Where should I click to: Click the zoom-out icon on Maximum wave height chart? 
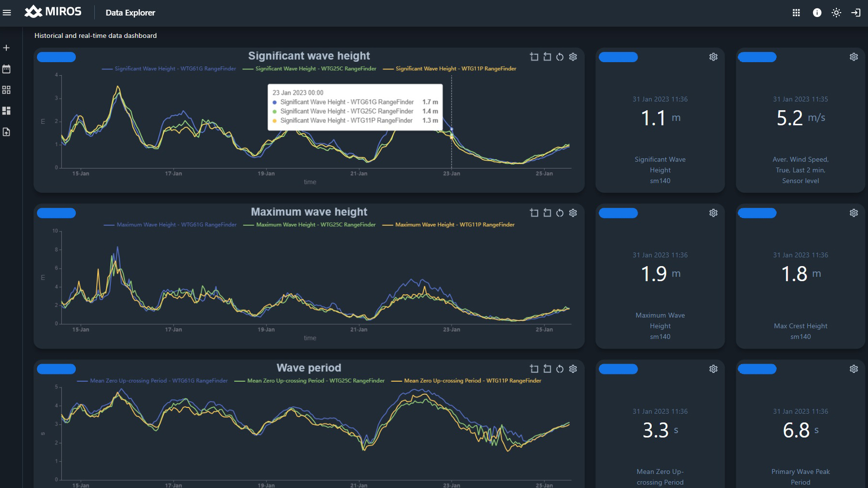point(547,213)
